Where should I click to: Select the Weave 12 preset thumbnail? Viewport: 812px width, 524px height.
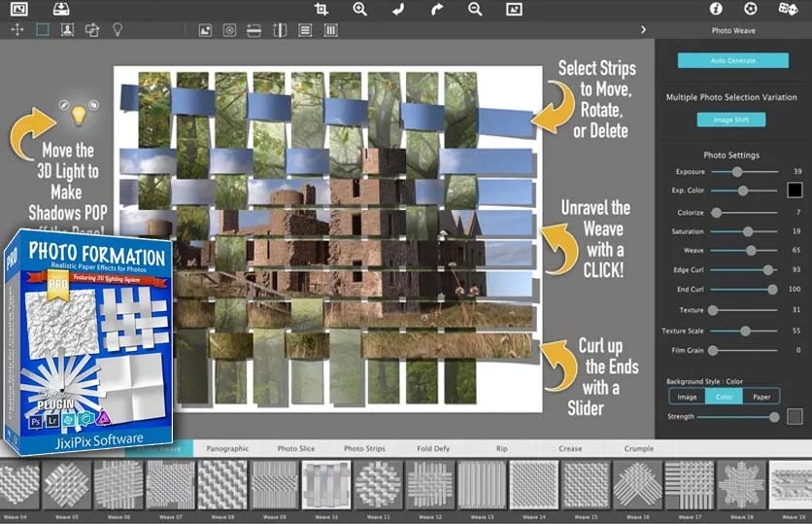click(430, 485)
